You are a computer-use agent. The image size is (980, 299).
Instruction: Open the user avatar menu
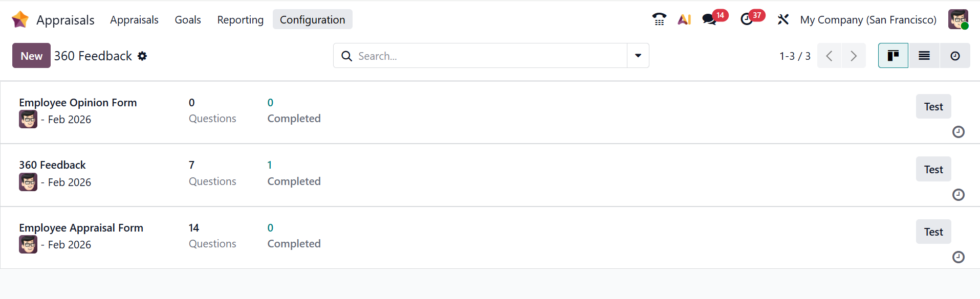pyautogui.click(x=958, y=19)
